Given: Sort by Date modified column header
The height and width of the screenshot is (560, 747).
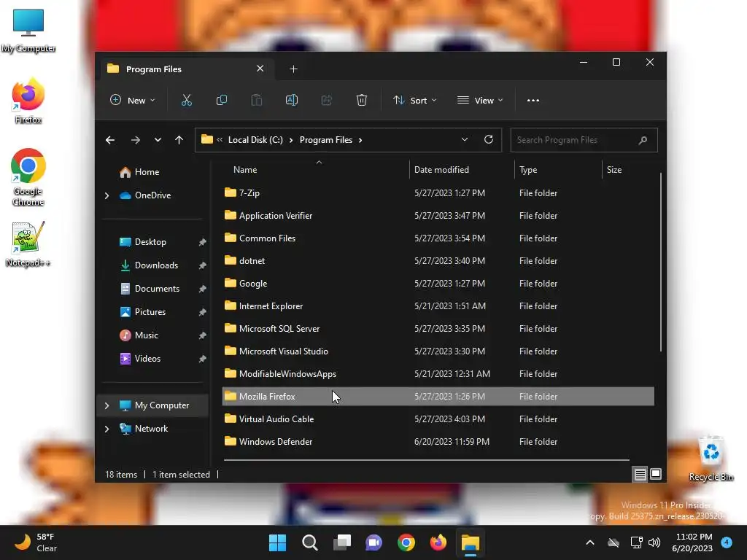Looking at the screenshot, I should coord(441,170).
